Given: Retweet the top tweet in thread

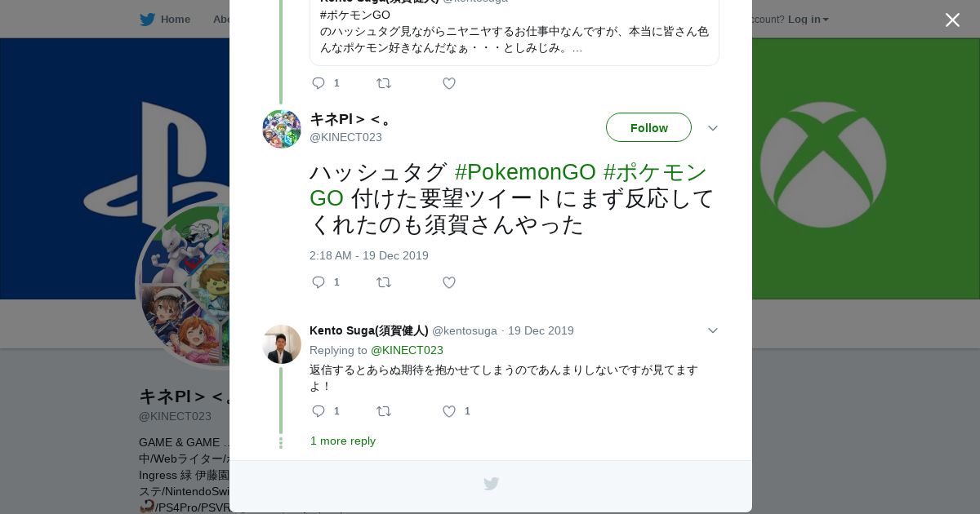Looking at the screenshot, I should point(384,83).
